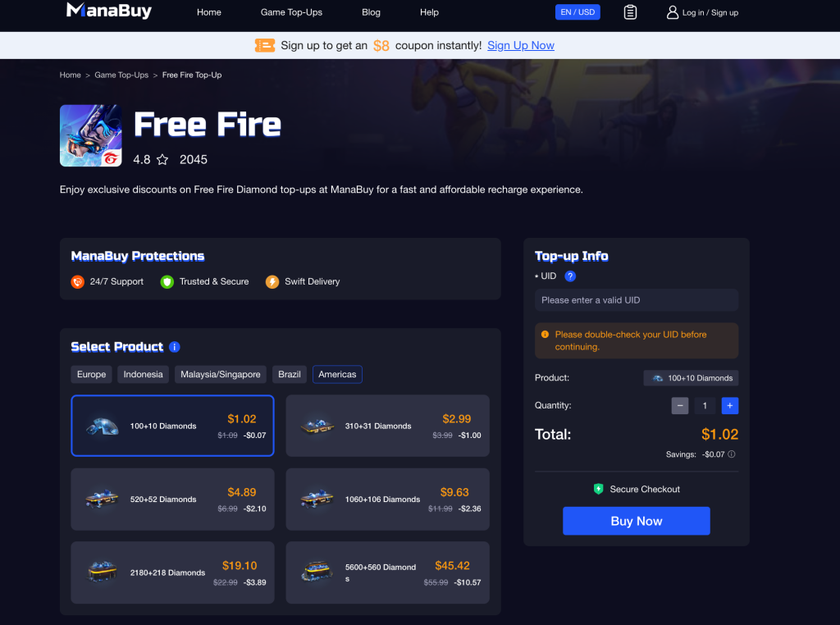Open Game Top-Ups menu in navigation

pos(291,12)
